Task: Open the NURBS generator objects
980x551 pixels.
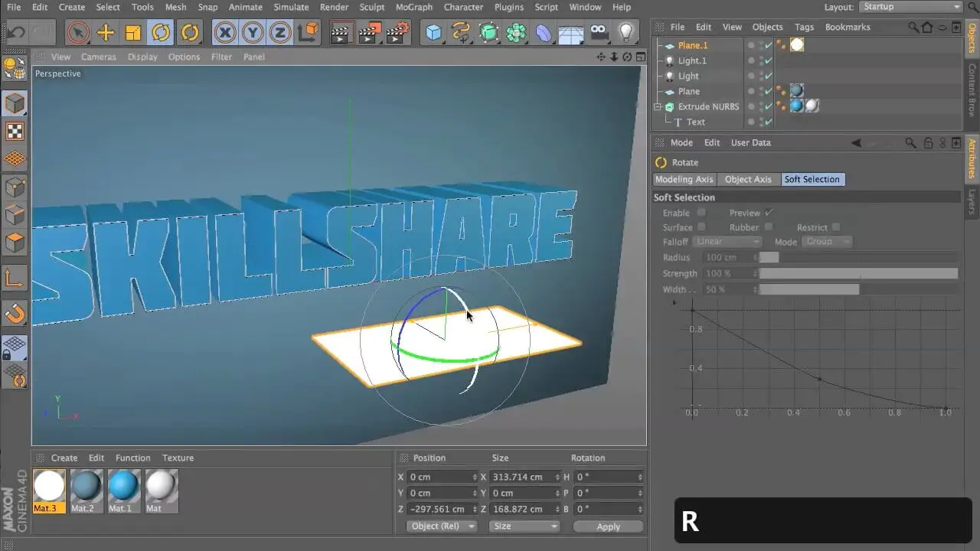Action: click(x=489, y=32)
